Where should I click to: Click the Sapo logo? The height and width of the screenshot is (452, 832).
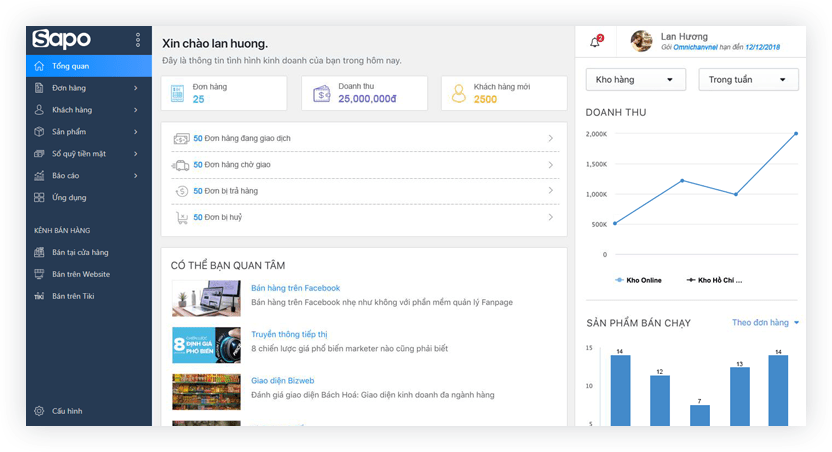click(x=61, y=39)
